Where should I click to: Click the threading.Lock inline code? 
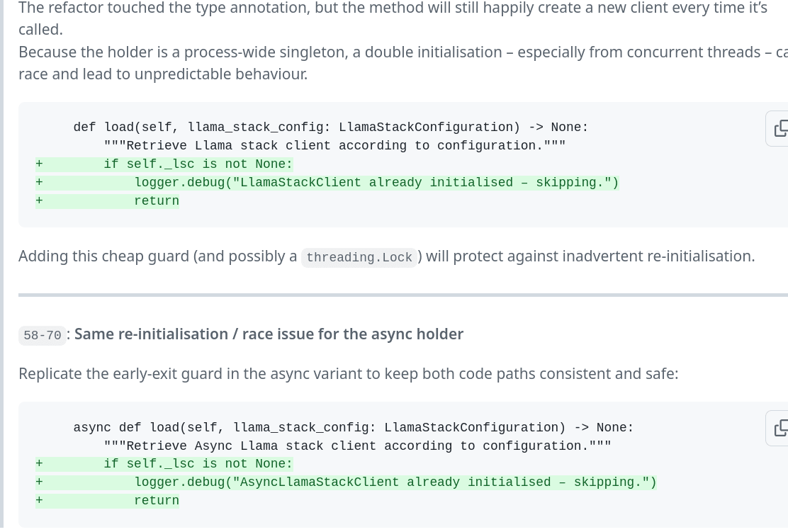359,257
